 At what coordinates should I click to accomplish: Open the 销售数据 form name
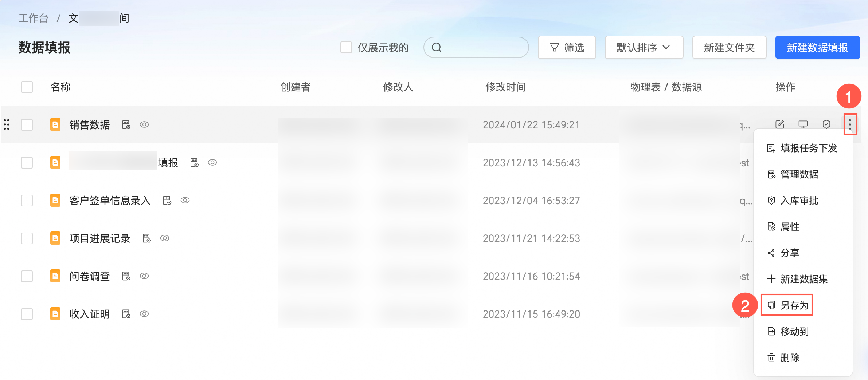(90, 125)
